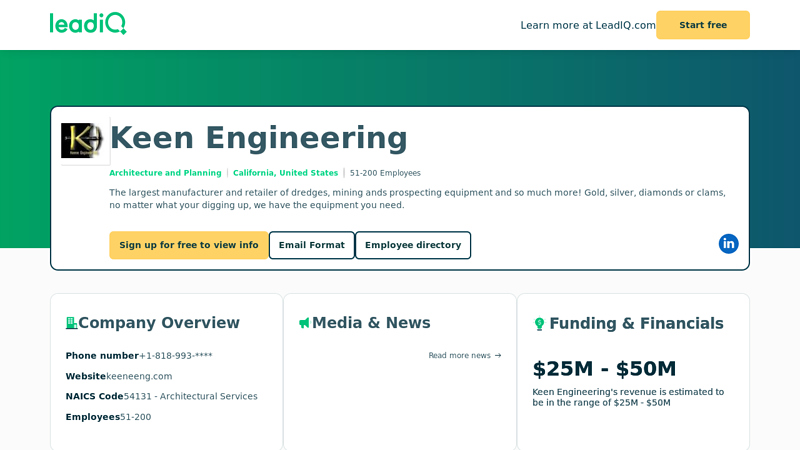
Task: Click the Start free button
Action: (x=703, y=25)
